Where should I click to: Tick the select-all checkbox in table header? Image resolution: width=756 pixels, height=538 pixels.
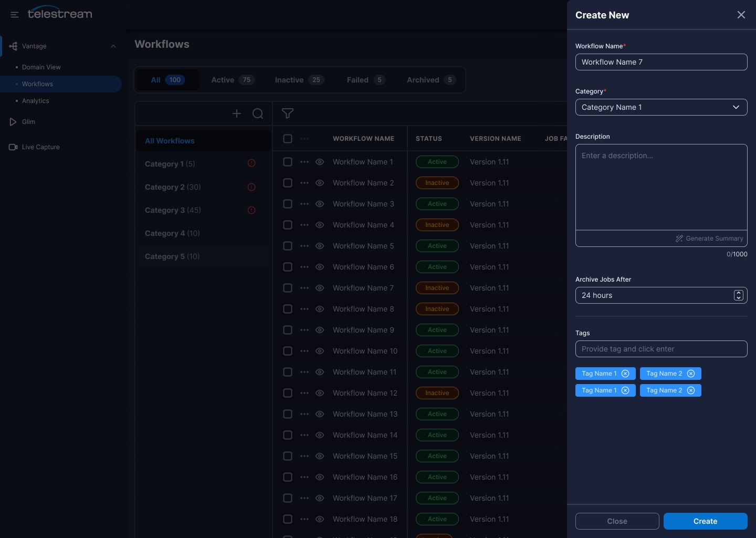click(x=288, y=139)
